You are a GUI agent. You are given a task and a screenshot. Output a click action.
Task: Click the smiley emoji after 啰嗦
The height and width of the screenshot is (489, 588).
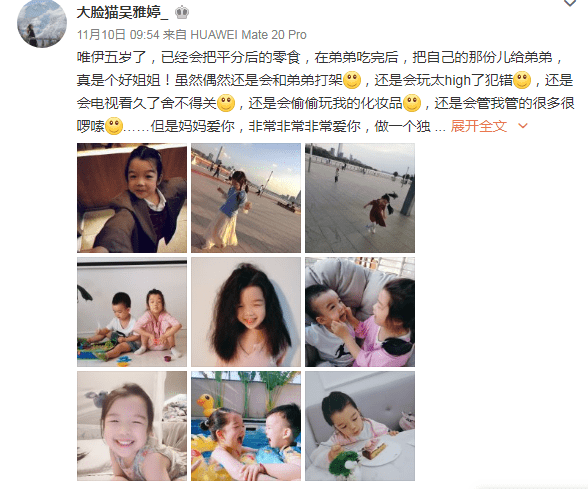114,126
